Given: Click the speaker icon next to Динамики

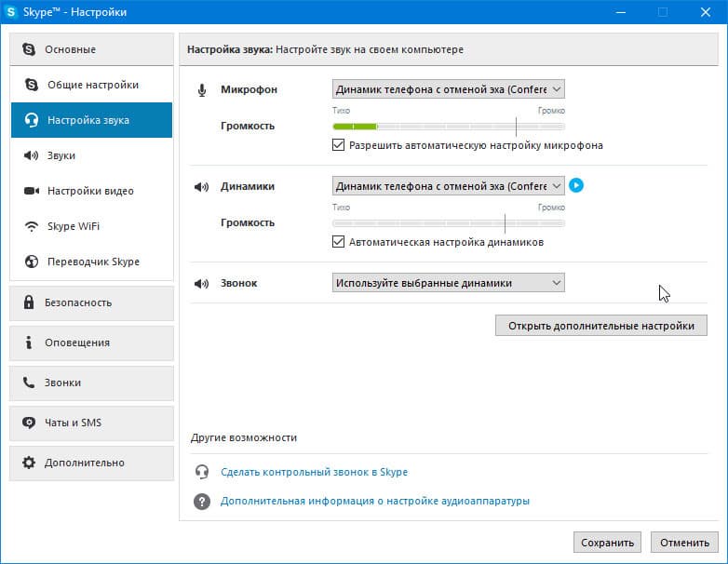Looking at the screenshot, I should click(201, 187).
